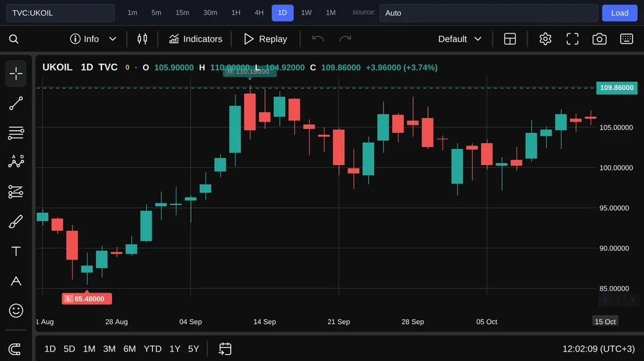
Task: Switch to 5m timeframe
Action: [x=156, y=13]
